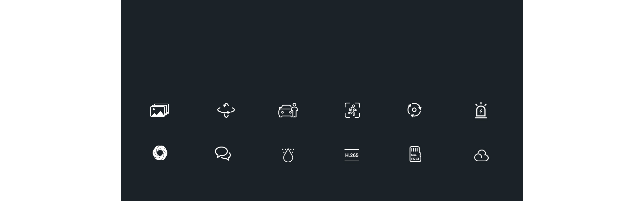The image size is (644, 218).
Task: Click the vehicle and person detection icon
Action: click(288, 110)
